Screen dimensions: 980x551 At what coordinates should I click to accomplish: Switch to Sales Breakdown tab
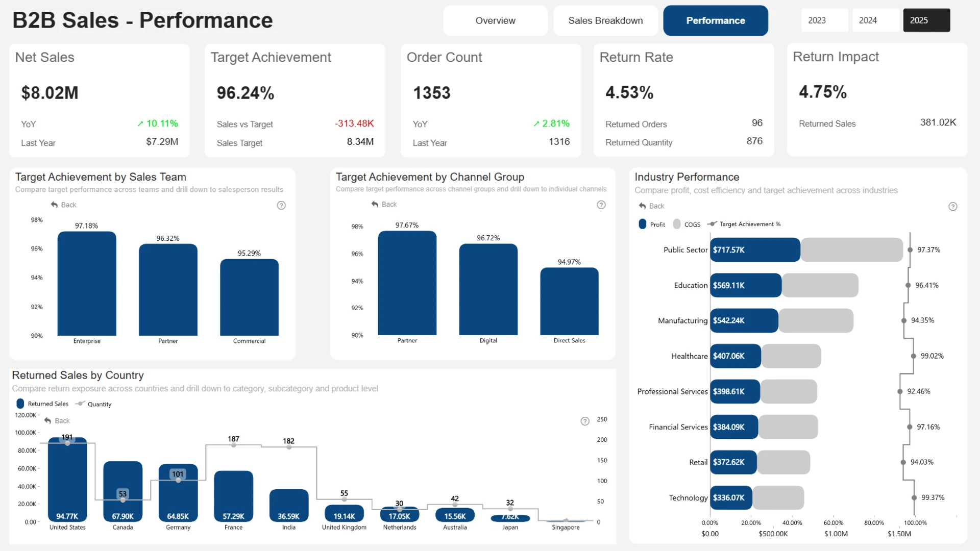(605, 20)
